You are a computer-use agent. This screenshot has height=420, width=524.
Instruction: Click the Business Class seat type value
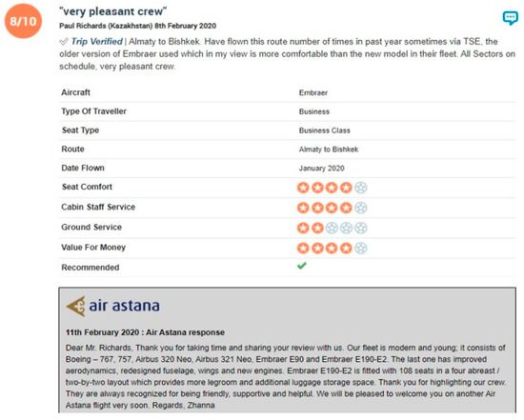325,130
